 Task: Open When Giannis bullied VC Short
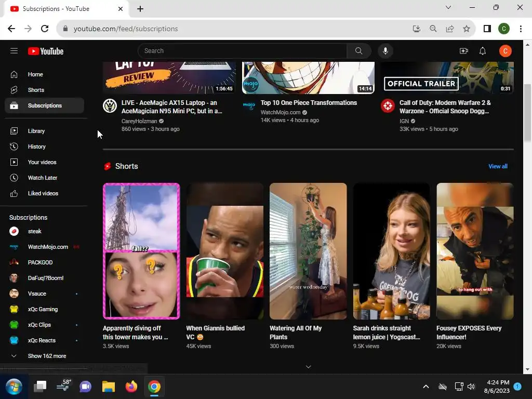(224, 251)
